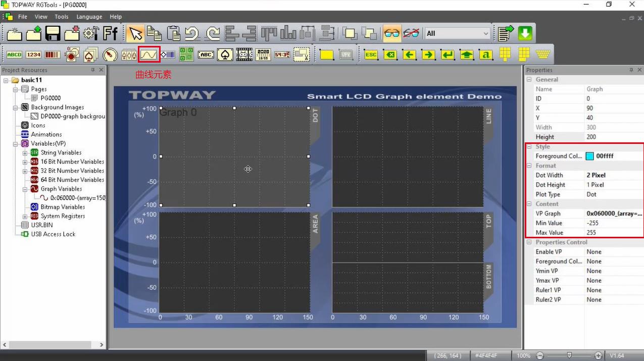Open the Tools menu

pyautogui.click(x=62, y=17)
